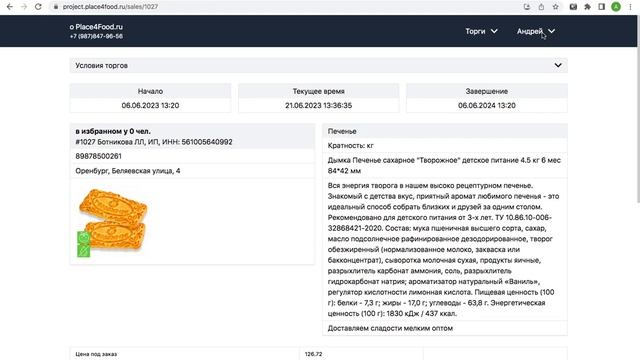Screen dimensions: 640x360
Task: Click the price value 126.72
Action: (x=313, y=354)
